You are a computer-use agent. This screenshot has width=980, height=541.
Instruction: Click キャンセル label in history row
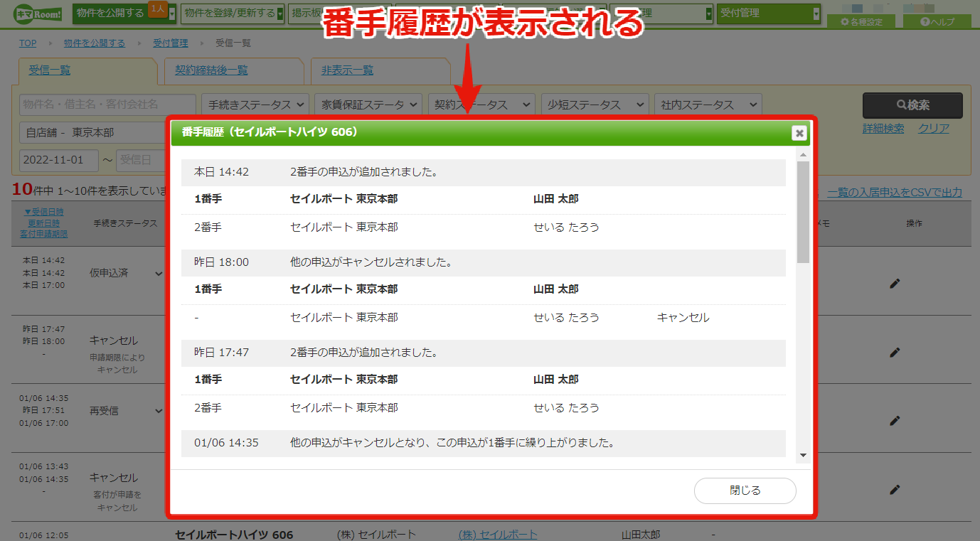683,318
